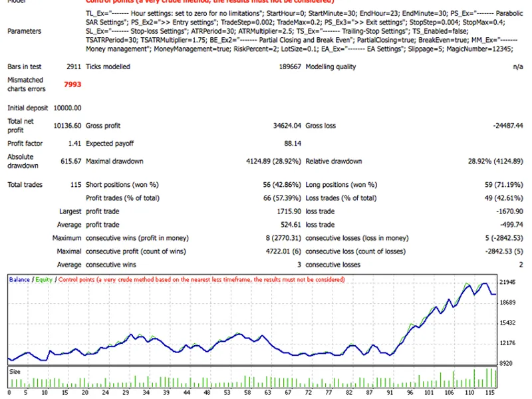Select Gross profit value 34624.04
Image resolution: width=532 pixels, height=399 pixels.
click(287, 126)
